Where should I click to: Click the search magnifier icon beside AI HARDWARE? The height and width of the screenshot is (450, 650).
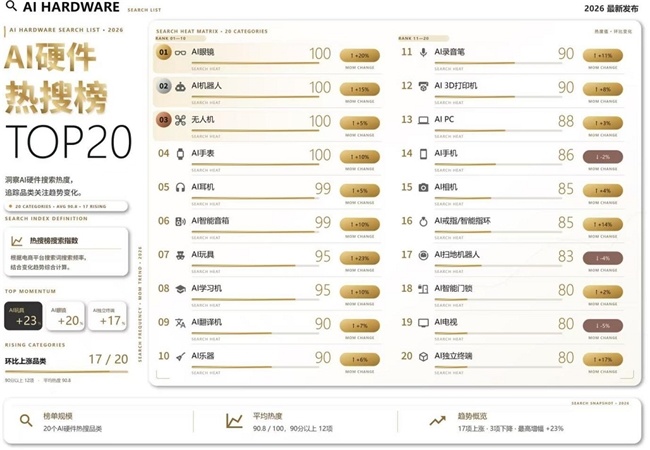click(12, 6)
